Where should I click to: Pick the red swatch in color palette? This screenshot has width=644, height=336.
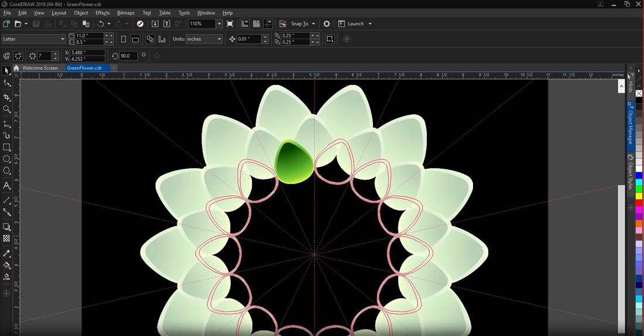pos(639,203)
